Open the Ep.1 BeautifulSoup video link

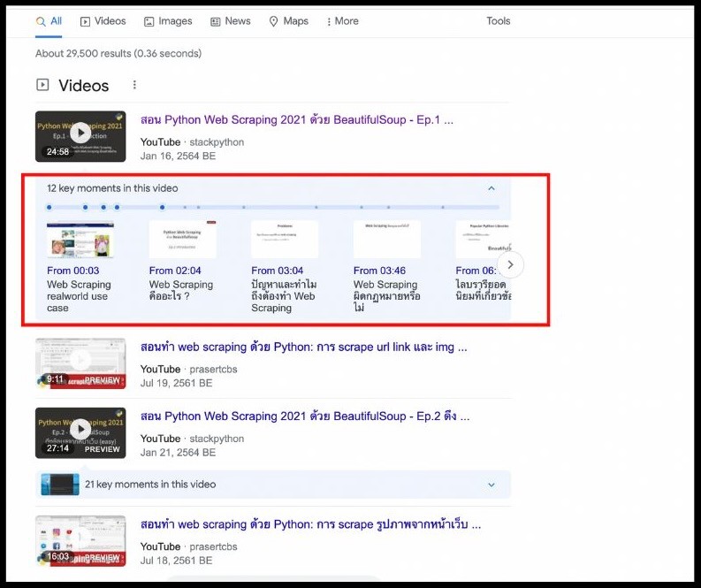coord(296,120)
